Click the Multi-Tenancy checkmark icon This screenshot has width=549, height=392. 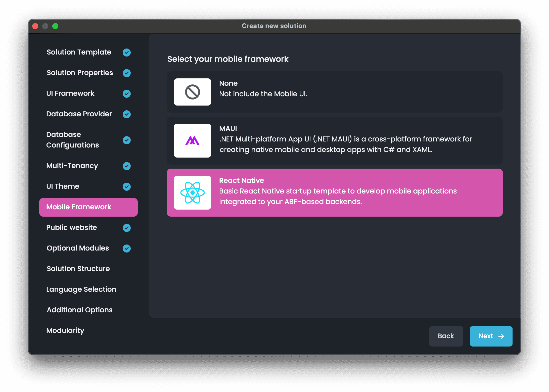click(x=126, y=166)
